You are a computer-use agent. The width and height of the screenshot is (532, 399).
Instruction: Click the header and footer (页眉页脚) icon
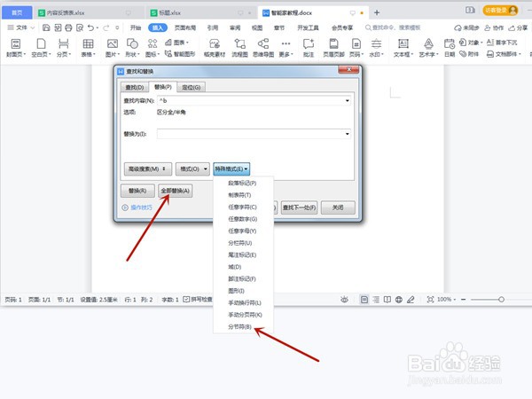pyautogui.click(x=333, y=48)
